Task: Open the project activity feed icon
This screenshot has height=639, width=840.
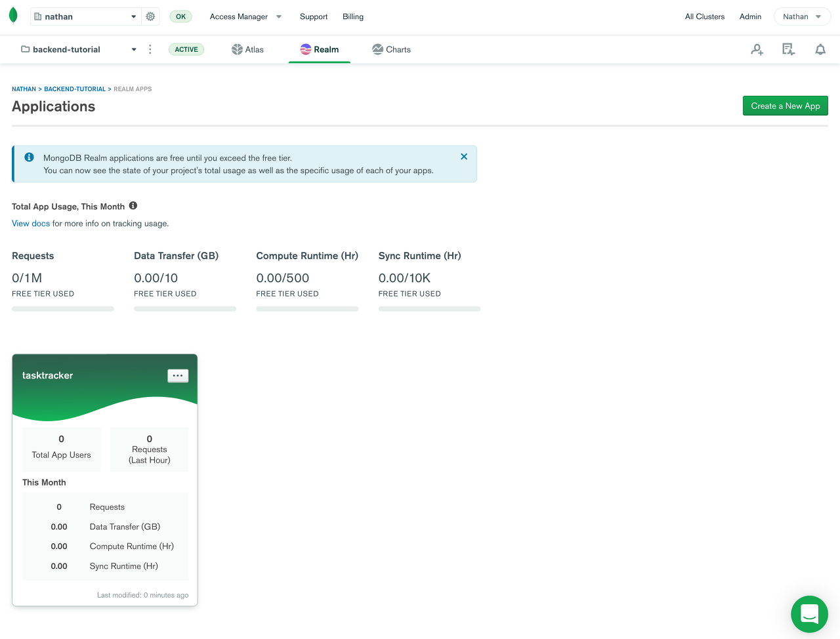Action: pyautogui.click(x=788, y=49)
